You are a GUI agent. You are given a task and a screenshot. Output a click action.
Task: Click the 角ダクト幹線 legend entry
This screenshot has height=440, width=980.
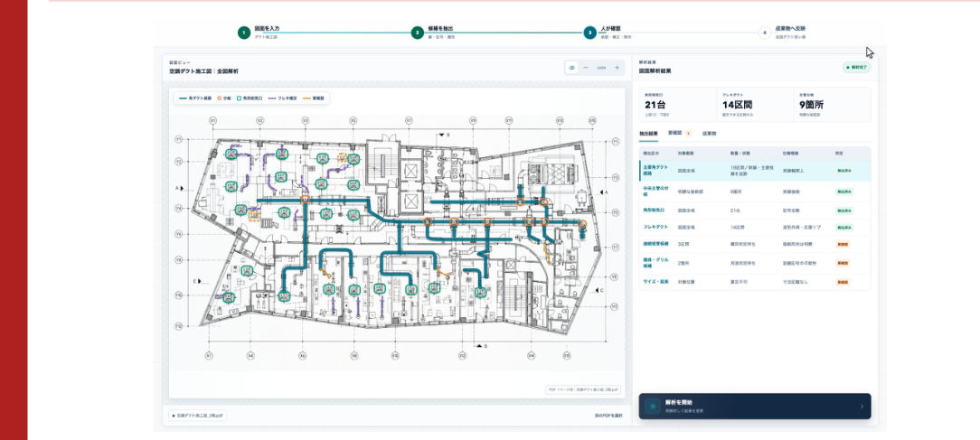click(193, 98)
